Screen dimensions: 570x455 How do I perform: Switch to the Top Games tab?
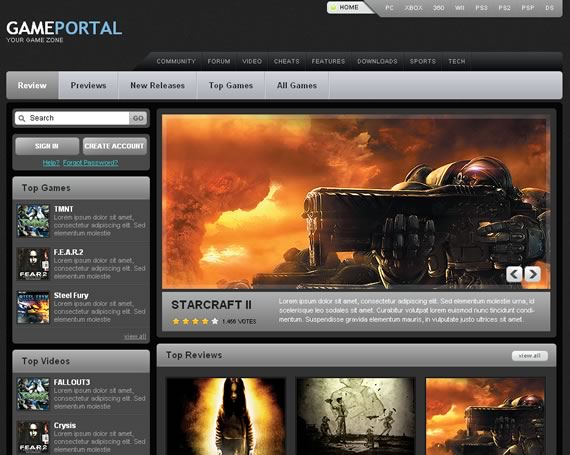click(231, 85)
